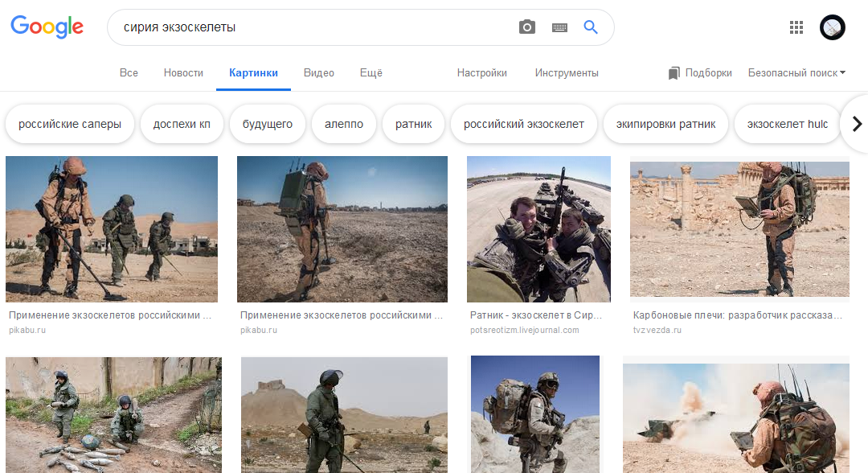Open the on-screen keyboard icon
Viewport: 868px width, 473px height.
coord(559,27)
